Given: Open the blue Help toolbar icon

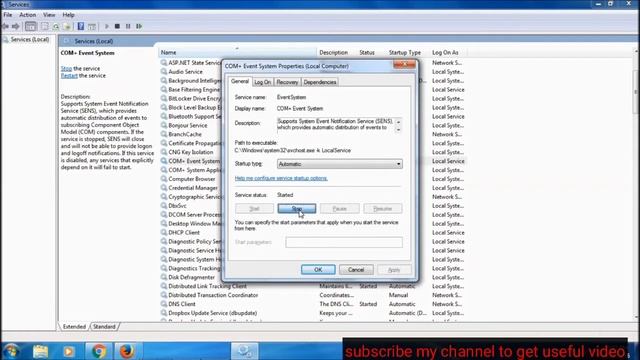Looking at the screenshot, I should click(x=81, y=27).
